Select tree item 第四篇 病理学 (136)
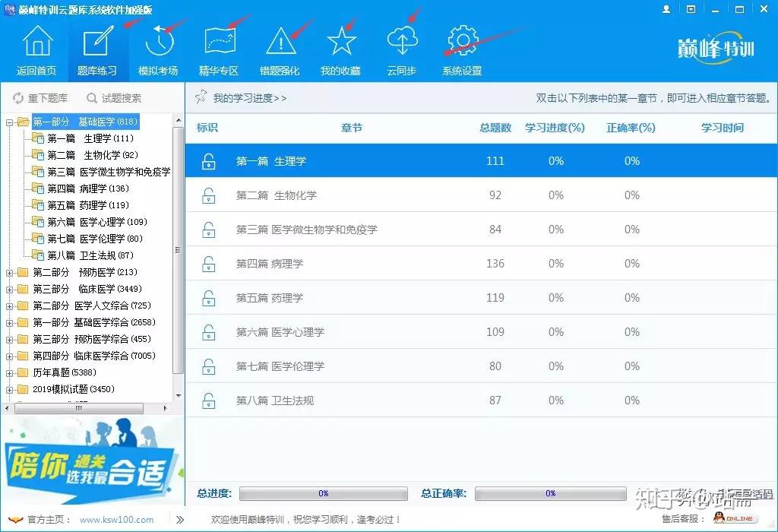This screenshot has width=778, height=532. pyautogui.click(x=88, y=188)
